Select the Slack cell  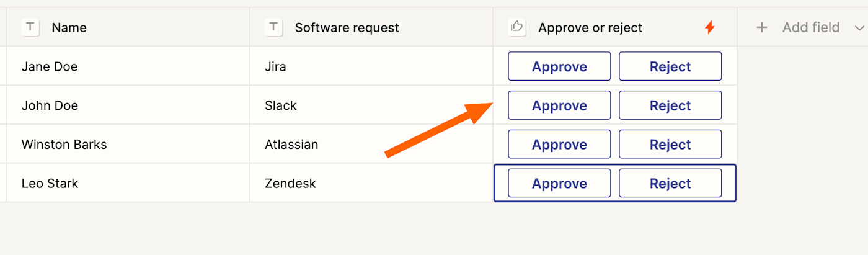point(371,105)
